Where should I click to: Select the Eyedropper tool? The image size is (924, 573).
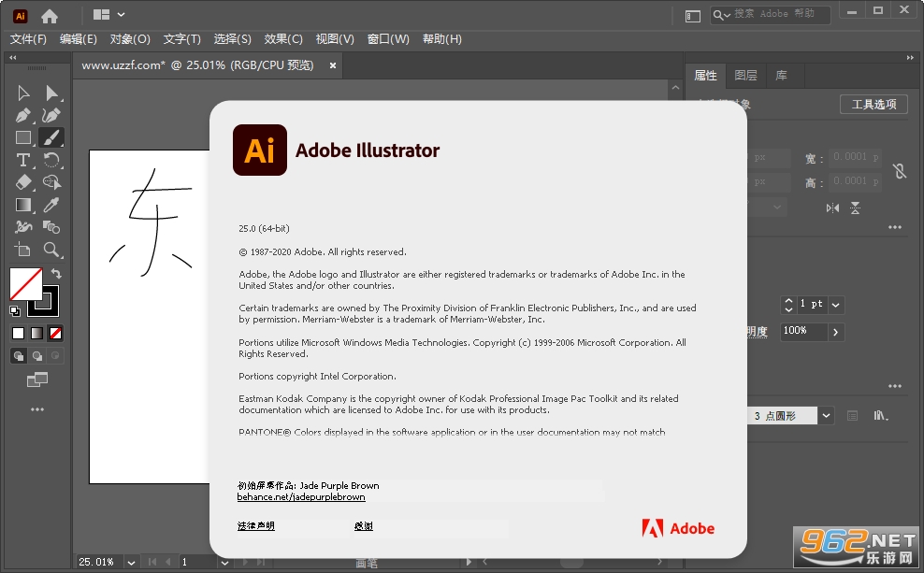[51, 205]
